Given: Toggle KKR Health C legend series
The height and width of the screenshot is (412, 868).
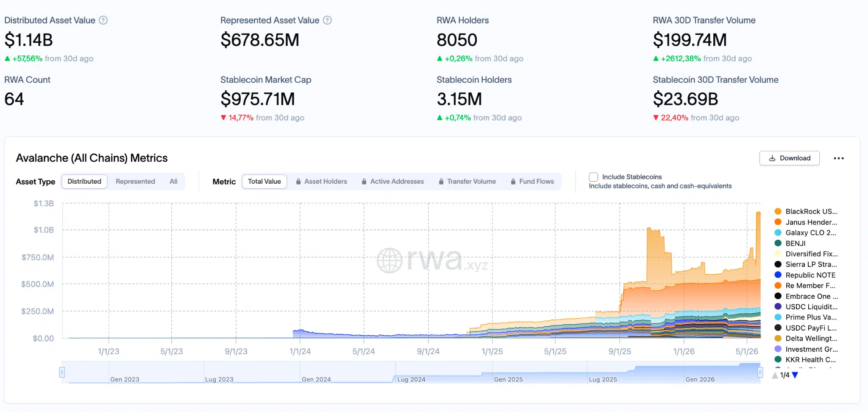Looking at the screenshot, I should pyautogui.click(x=805, y=360).
